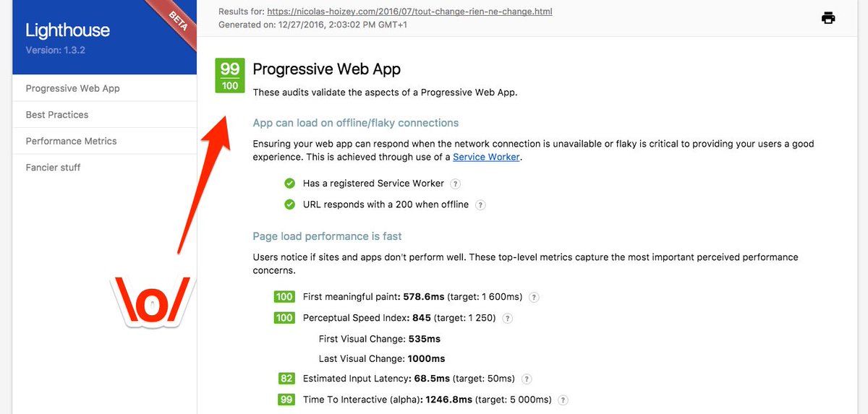The image size is (868, 414).
Task: Select Progressive Web App in sidebar
Action: (72, 88)
